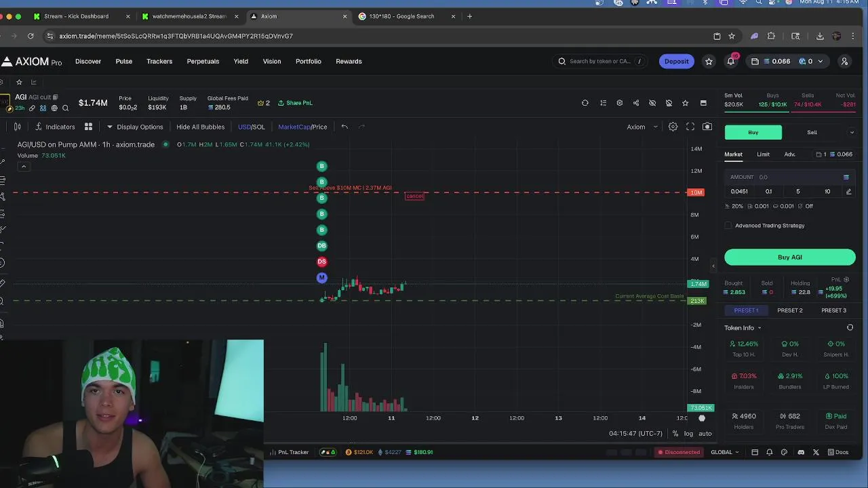This screenshot has width=868, height=488.
Task: Open X (Twitter) icon in bottom bar
Action: coord(816,452)
